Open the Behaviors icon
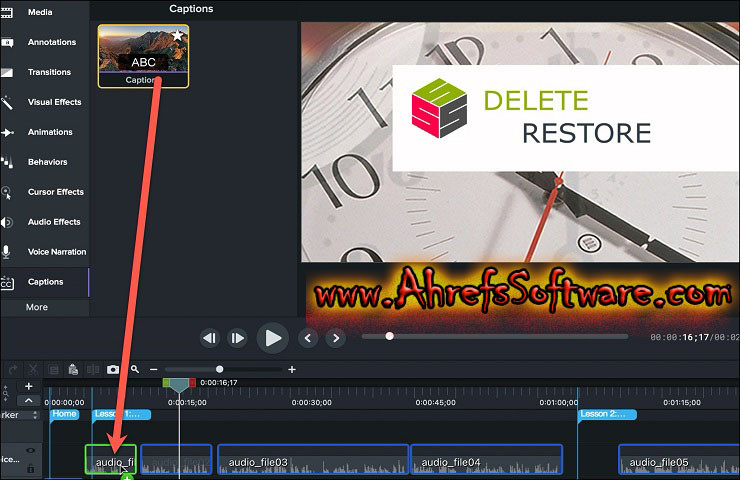 (x=7, y=162)
